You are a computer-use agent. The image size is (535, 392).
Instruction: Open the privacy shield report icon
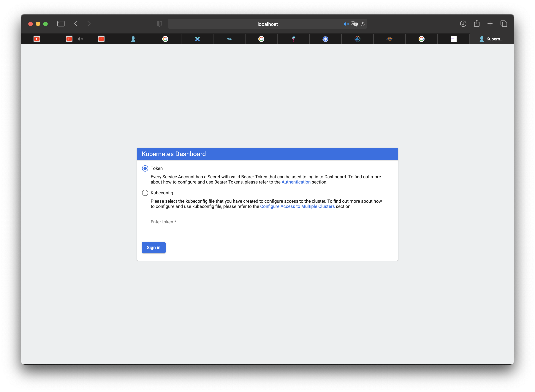159,24
